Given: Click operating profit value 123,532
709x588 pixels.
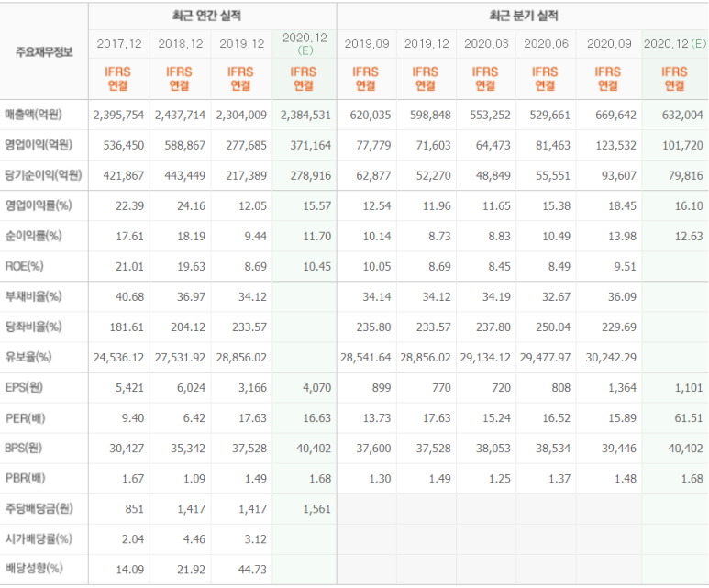Looking at the screenshot, I should pyautogui.click(x=615, y=146).
